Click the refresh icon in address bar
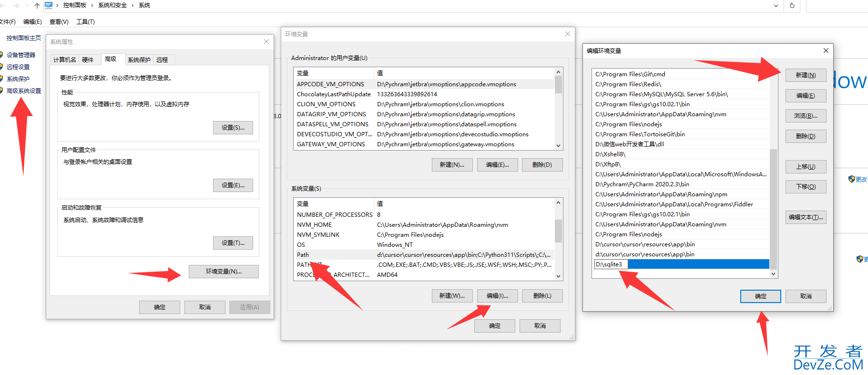Viewport: 868px width, 375px height. click(x=792, y=6)
